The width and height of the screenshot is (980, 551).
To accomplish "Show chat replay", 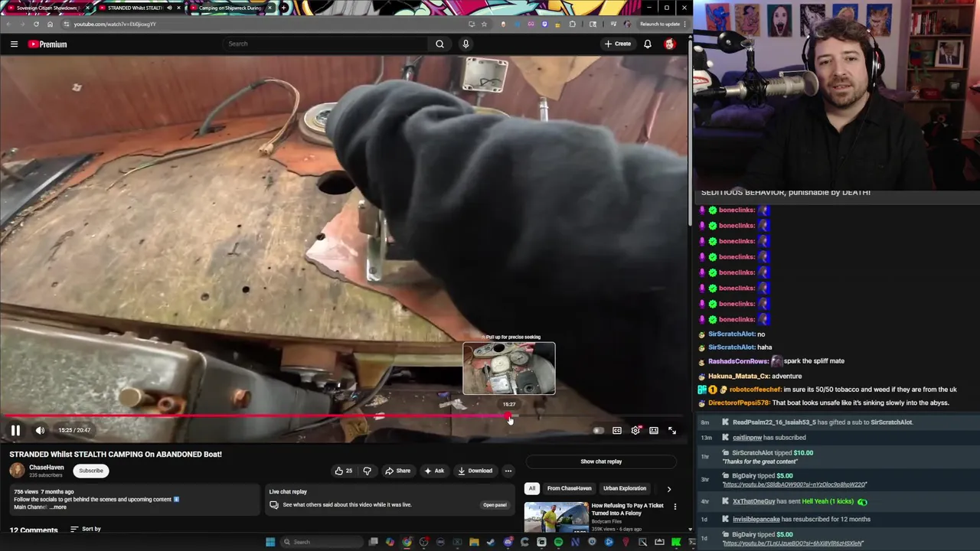I will point(601,461).
